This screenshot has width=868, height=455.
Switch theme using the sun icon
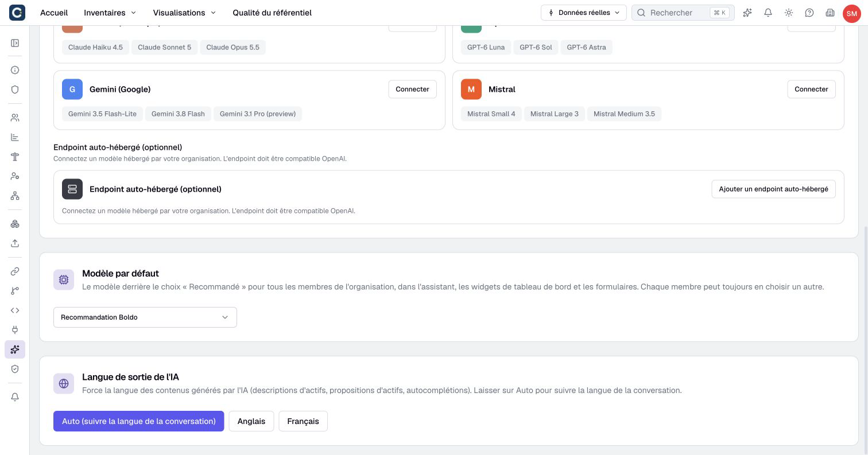[789, 13]
